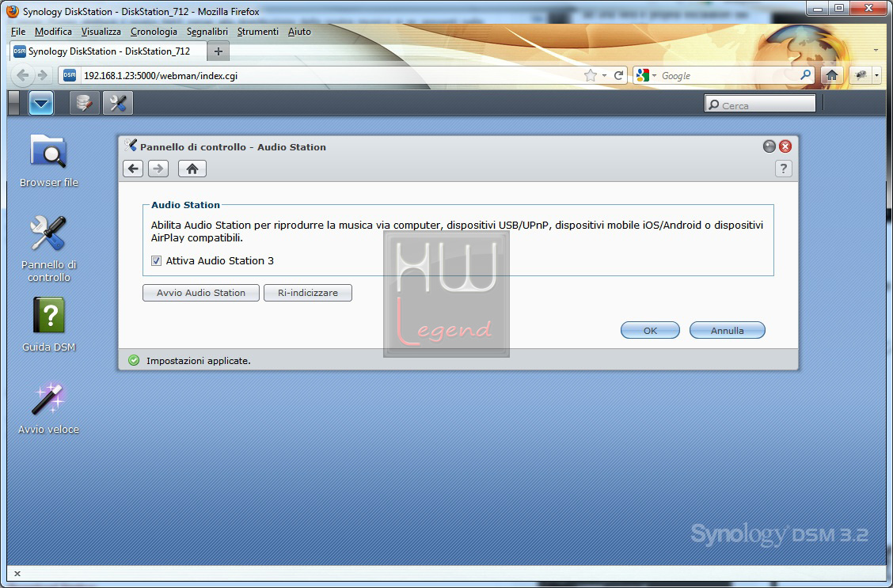Open Browser file desktop icon
The height and width of the screenshot is (588, 893).
48,161
